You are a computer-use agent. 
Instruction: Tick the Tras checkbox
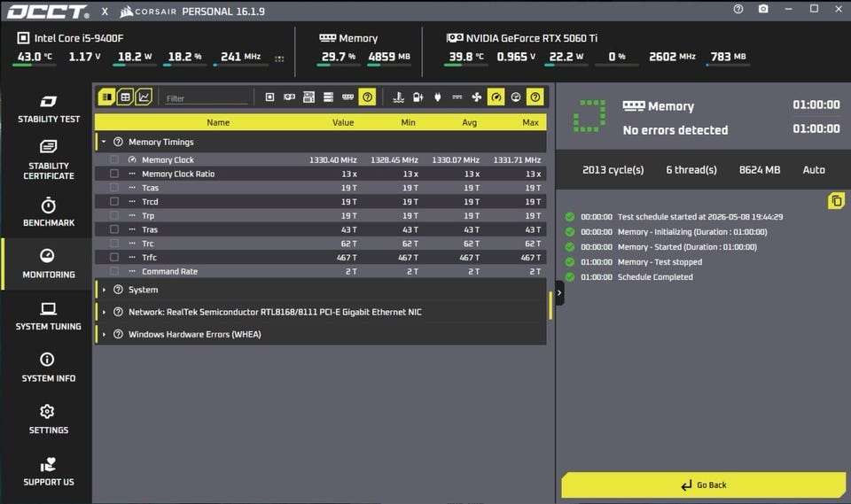114,229
